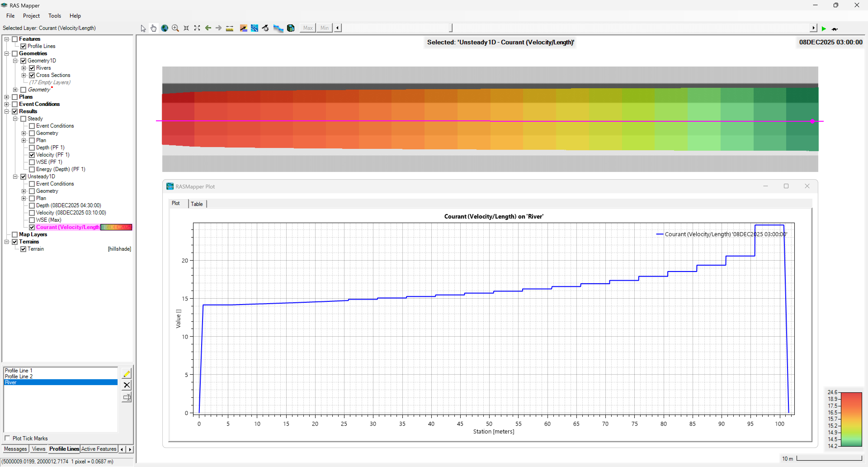
Task: Collapse the Results tree node
Action: click(x=6, y=112)
